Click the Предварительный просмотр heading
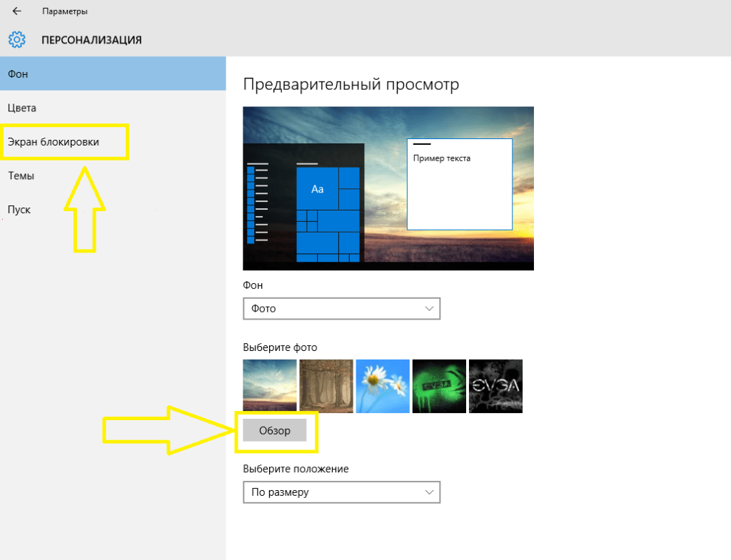 click(351, 84)
